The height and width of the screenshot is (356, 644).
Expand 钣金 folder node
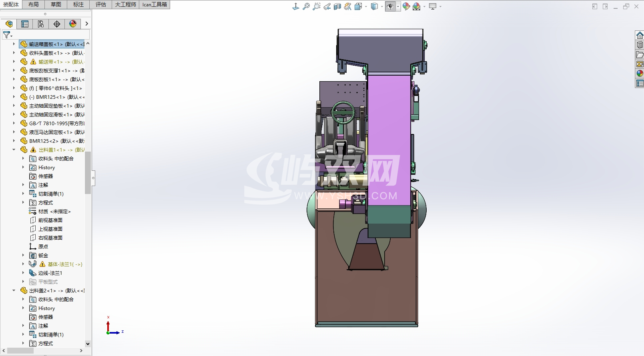23,255
